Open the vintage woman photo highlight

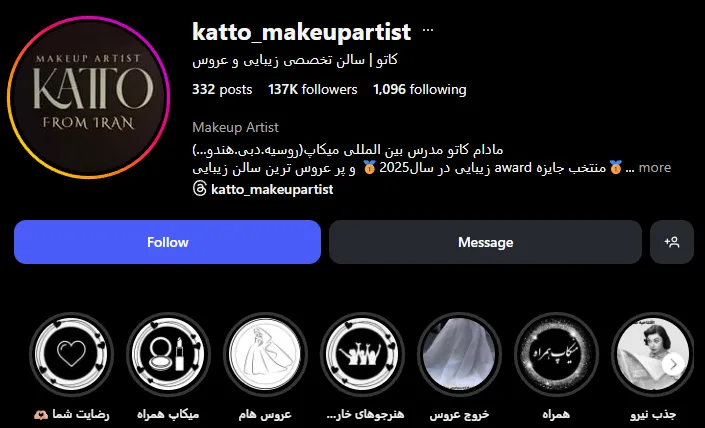click(653, 354)
